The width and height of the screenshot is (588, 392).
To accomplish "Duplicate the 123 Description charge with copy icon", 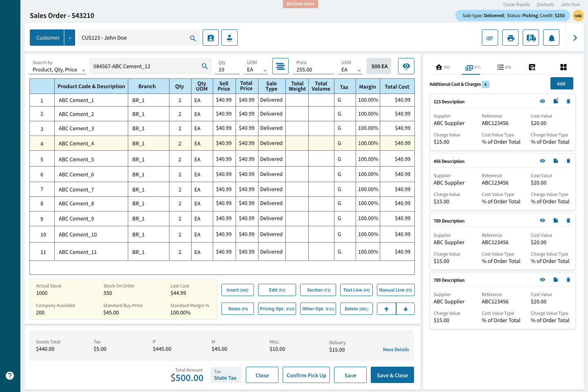I will pos(555,101).
